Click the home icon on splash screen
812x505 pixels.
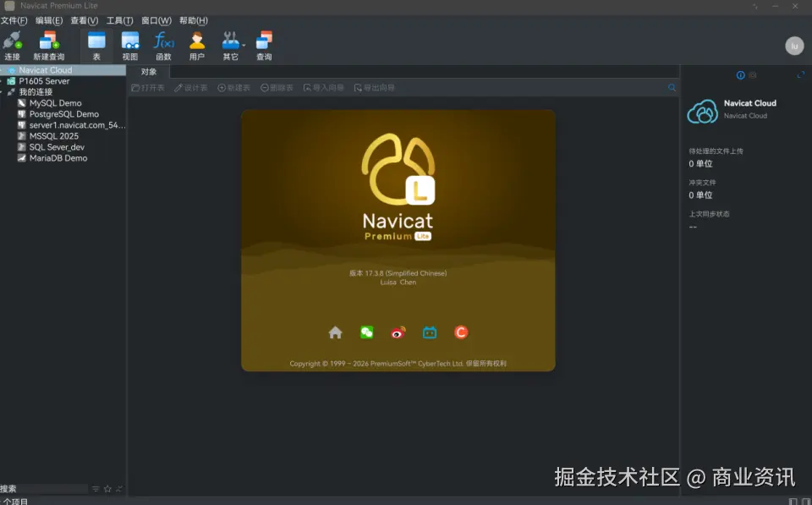(335, 332)
